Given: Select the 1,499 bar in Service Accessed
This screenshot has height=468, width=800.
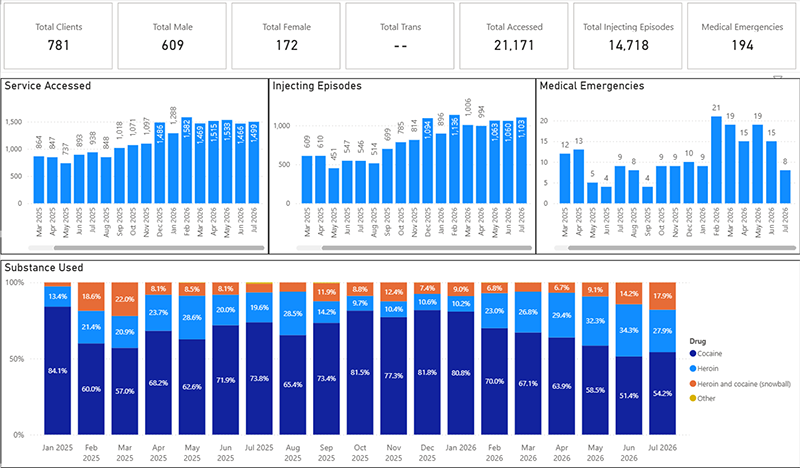Looking at the screenshot, I should point(254,163).
